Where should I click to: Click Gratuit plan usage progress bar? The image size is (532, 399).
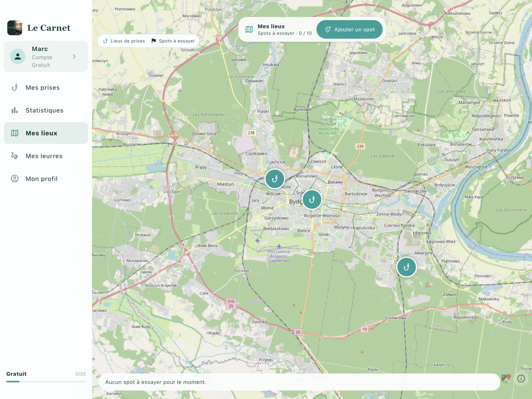[46, 381]
